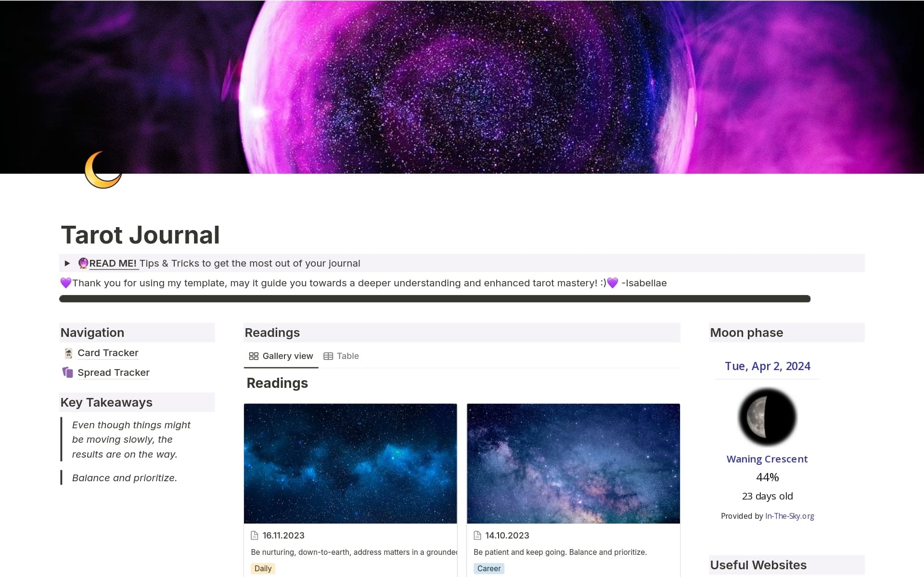Expand the READ ME toggle arrow

coord(67,263)
